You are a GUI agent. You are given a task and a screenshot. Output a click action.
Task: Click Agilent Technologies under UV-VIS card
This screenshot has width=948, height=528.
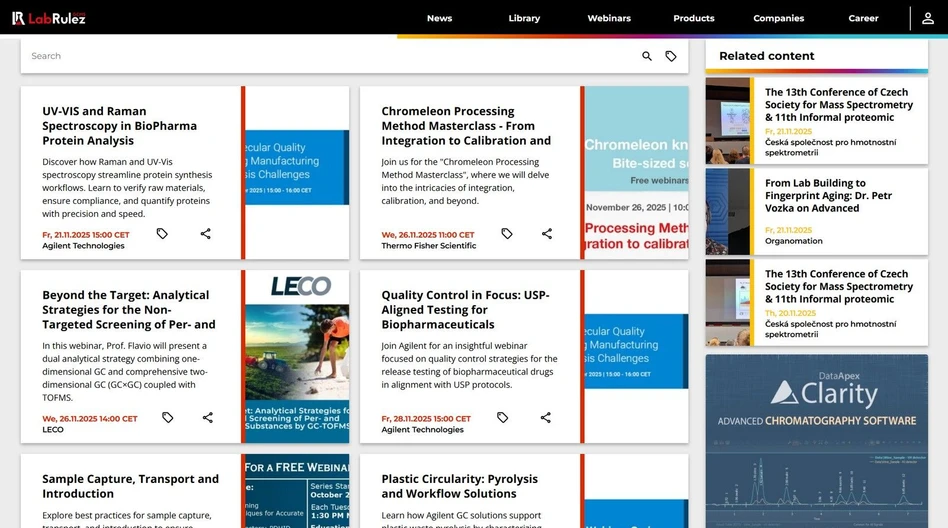pos(83,246)
